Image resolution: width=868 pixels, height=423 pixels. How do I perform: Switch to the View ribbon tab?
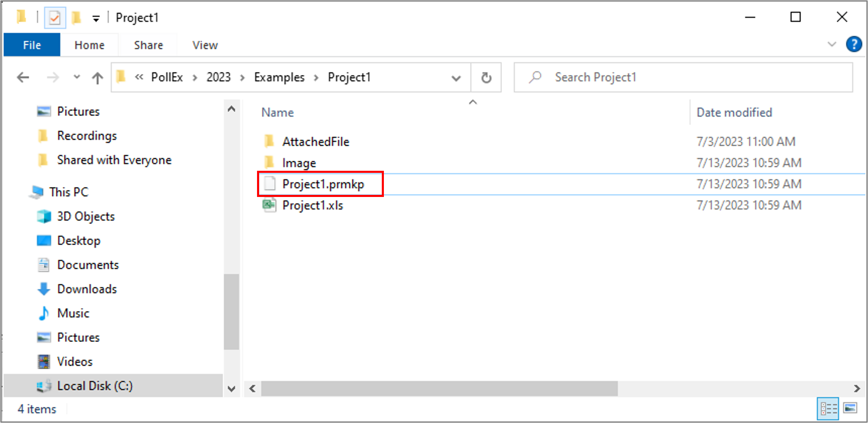pyautogui.click(x=205, y=45)
